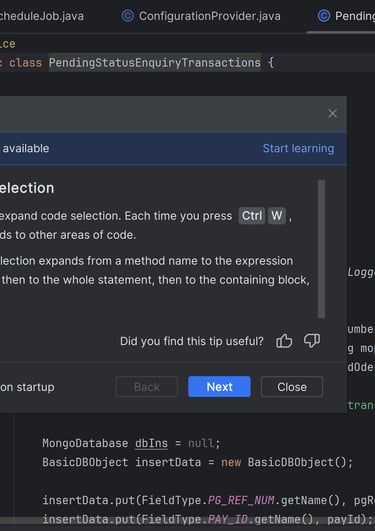Click the dbIns variable in code
Image resolution: width=375 pixels, height=531 pixels.
click(151, 443)
